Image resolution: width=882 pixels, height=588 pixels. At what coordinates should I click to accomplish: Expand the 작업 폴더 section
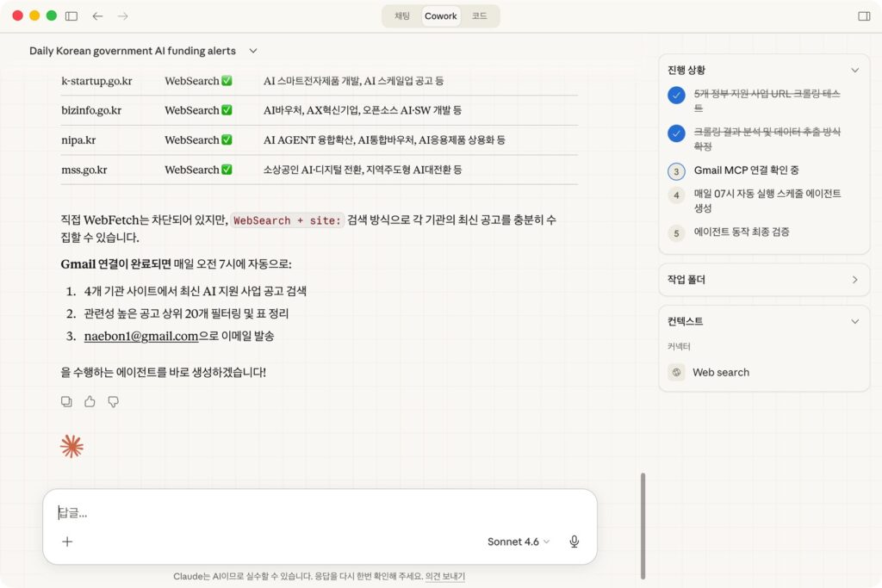pos(854,280)
